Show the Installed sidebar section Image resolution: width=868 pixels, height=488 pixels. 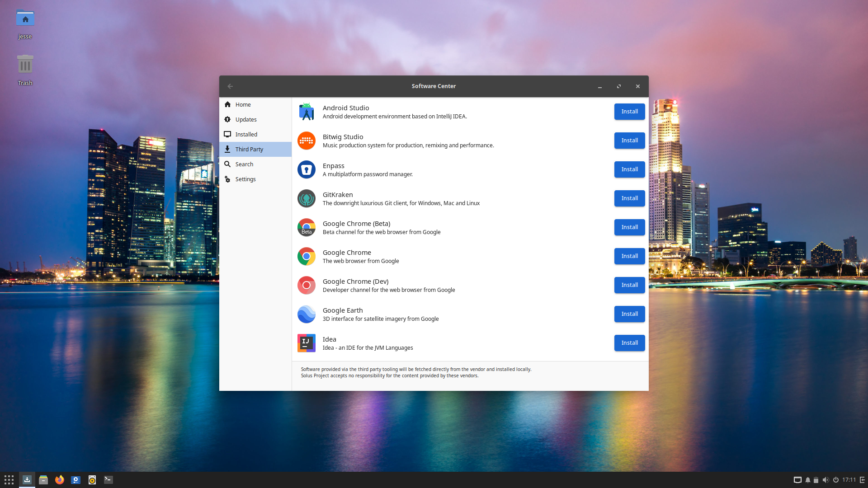(x=255, y=135)
